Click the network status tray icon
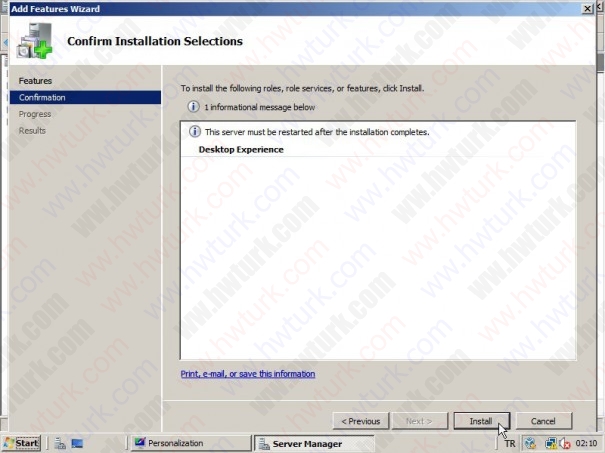Viewport: 605px width, 453px height. (x=551, y=444)
